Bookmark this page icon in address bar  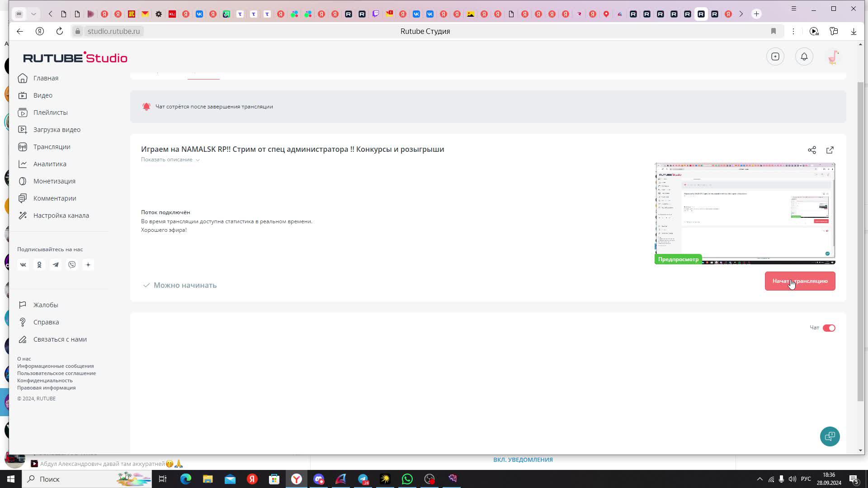pos(774,31)
